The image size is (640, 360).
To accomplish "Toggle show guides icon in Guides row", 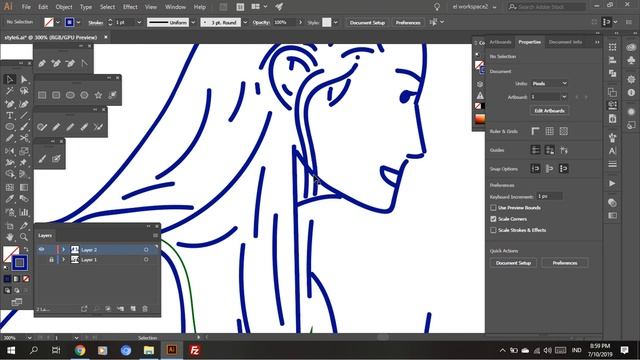I will click(x=536, y=150).
